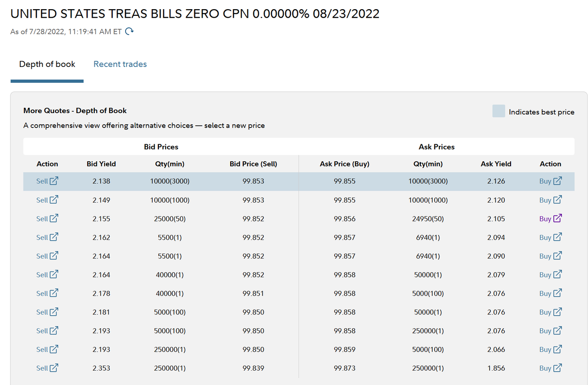The height and width of the screenshot is (385, 588).
Task: Click the Ask Price (Buy) column header
Action: point(344,164)
